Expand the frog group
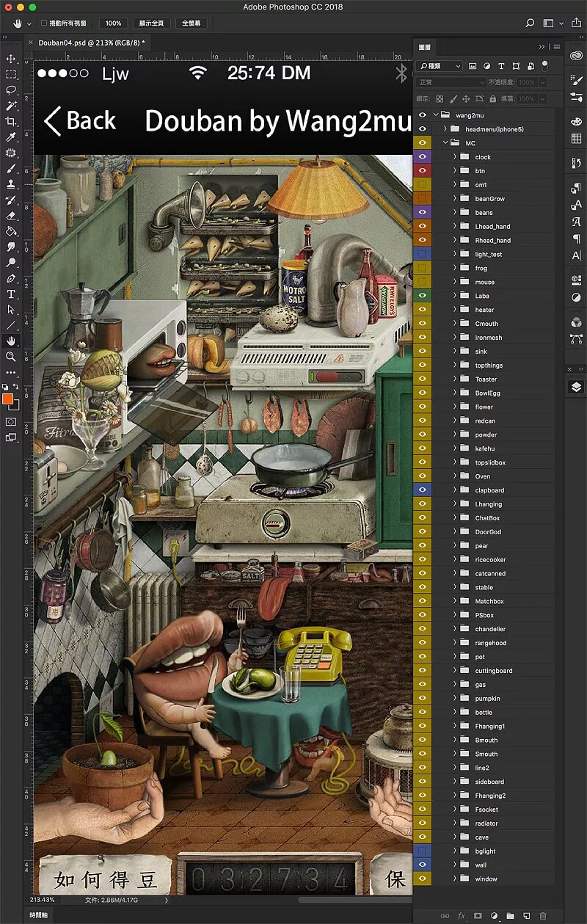 [455, 268]
